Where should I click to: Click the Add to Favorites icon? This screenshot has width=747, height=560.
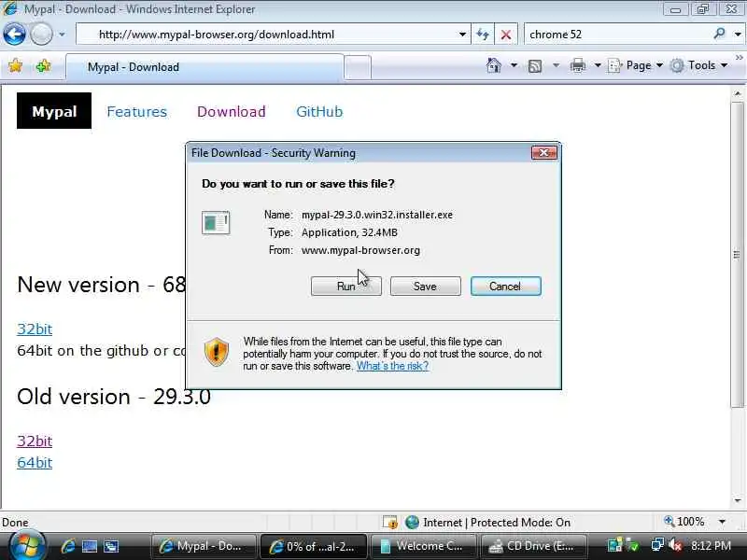click(43, 66)
